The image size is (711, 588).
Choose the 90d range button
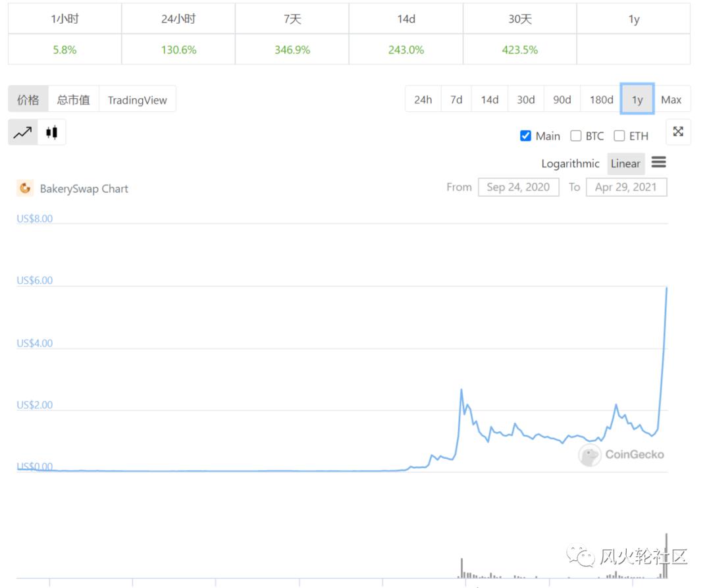pyautogui.click(x=562, y=99)
